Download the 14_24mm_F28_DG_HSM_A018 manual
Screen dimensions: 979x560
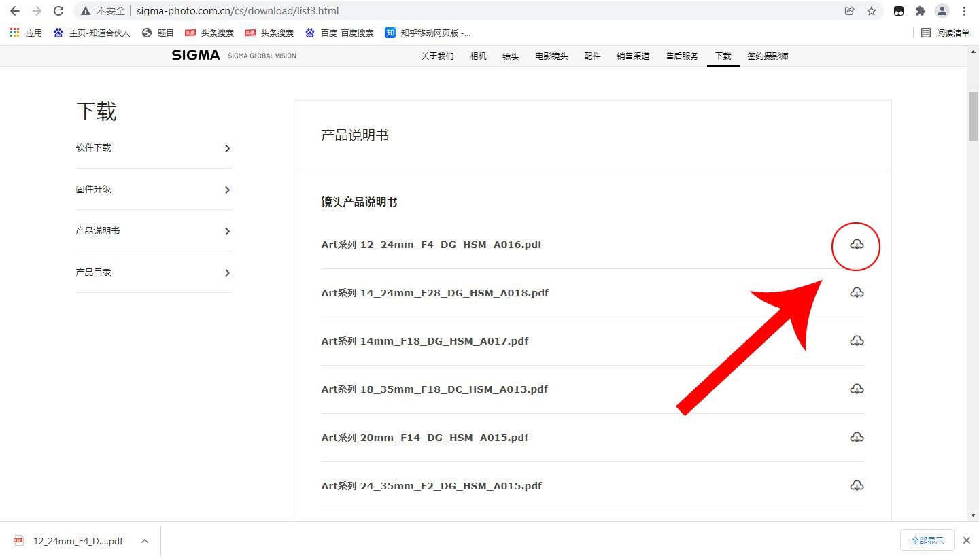(x=857, y=292)
